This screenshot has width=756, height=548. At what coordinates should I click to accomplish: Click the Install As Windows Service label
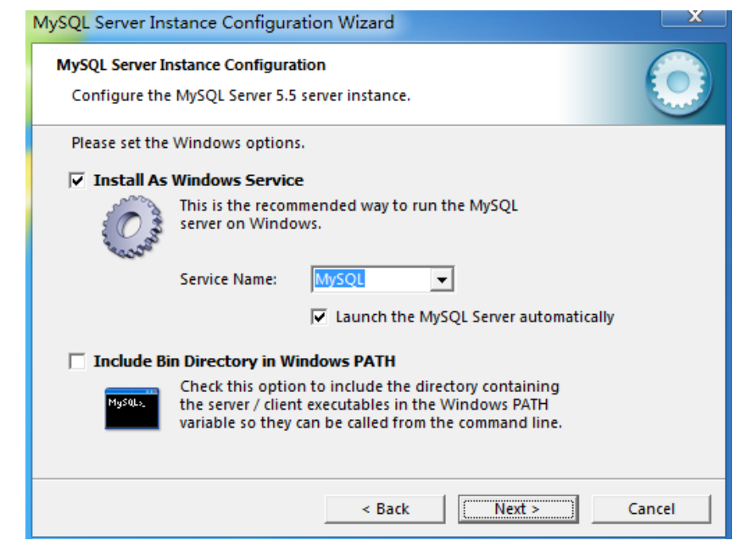pyautogui.click(x=198, y=181)
